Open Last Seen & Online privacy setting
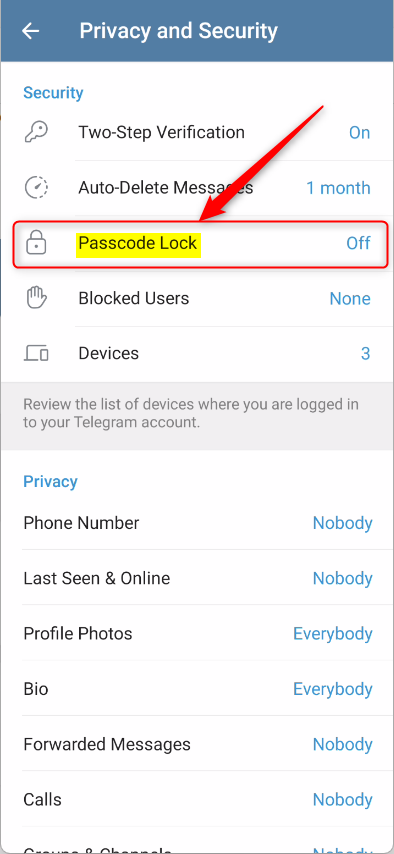394x854 pixels. [197, 578]
